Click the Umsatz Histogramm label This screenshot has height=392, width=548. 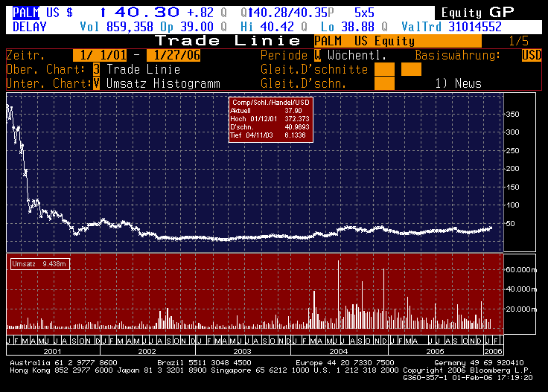pos(163,83)
